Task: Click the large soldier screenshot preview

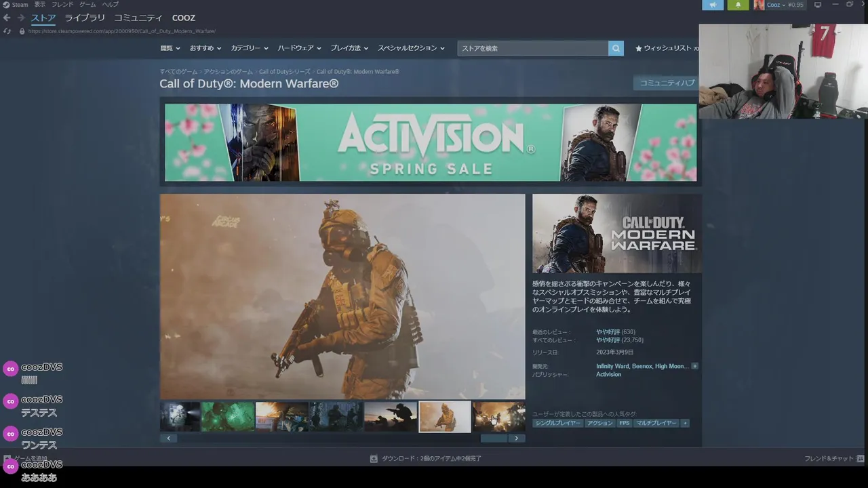Action: (x=342, y=297)
